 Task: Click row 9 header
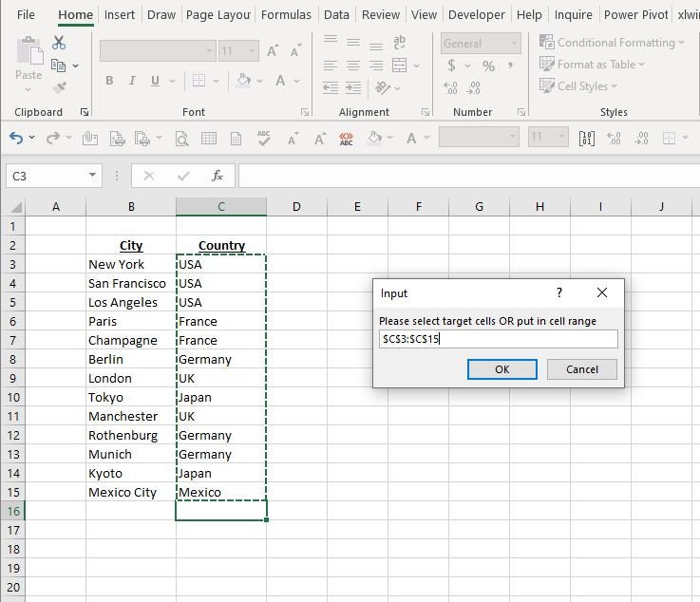pos(12,379)
